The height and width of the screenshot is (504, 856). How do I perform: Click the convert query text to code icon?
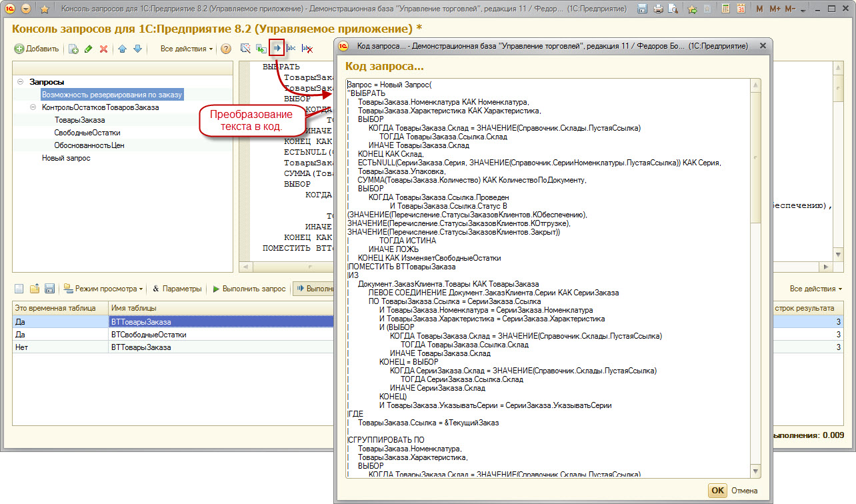(x=276, y=49)
